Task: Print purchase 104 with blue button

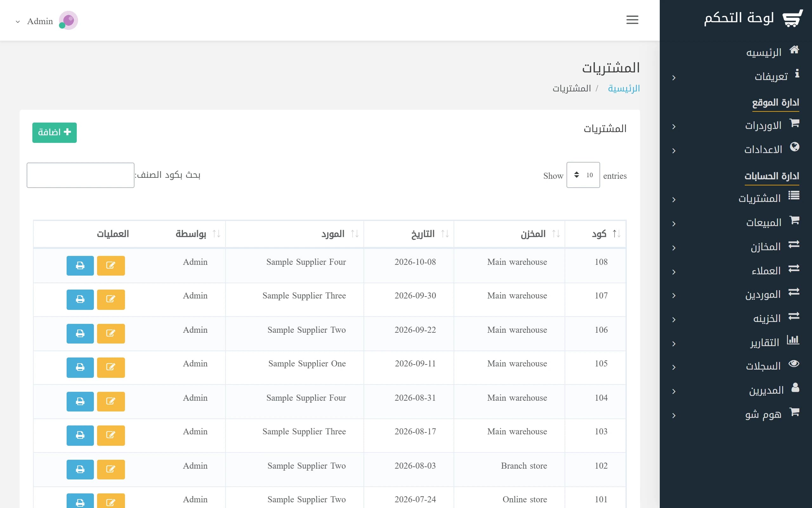Action: pyautogui.click(x=80, y=402)
